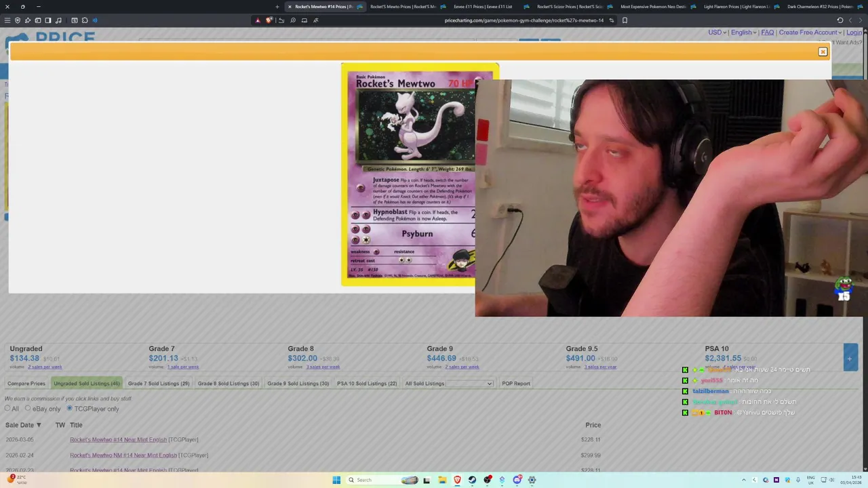The width and height of the screenshot is (868, 488).
Task: Select the eBay only radio button
Action: click(x=28, y=408)
